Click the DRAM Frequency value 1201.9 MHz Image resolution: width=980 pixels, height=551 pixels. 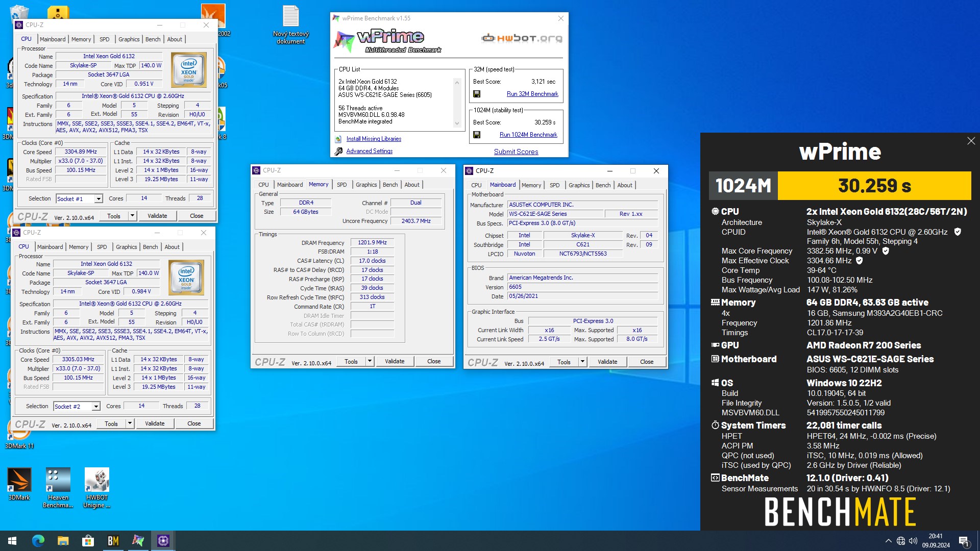point(372,243)
